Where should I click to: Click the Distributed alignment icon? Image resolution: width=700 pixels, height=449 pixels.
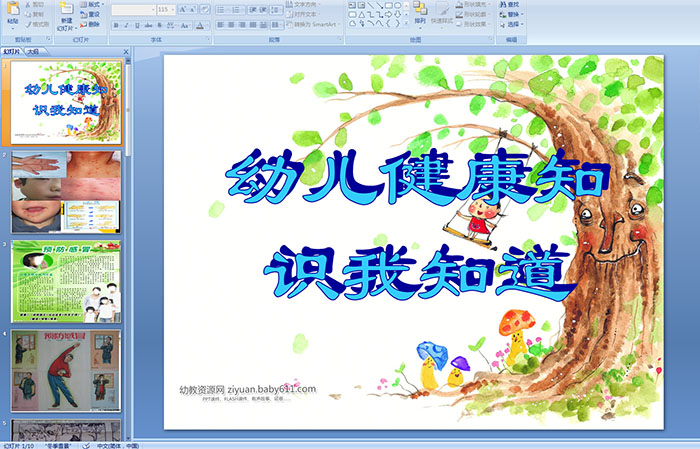(263, 25)
